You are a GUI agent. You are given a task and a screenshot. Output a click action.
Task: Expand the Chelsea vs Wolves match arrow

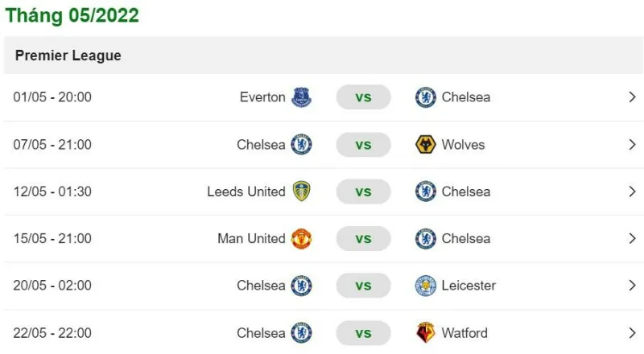point(632,145)
